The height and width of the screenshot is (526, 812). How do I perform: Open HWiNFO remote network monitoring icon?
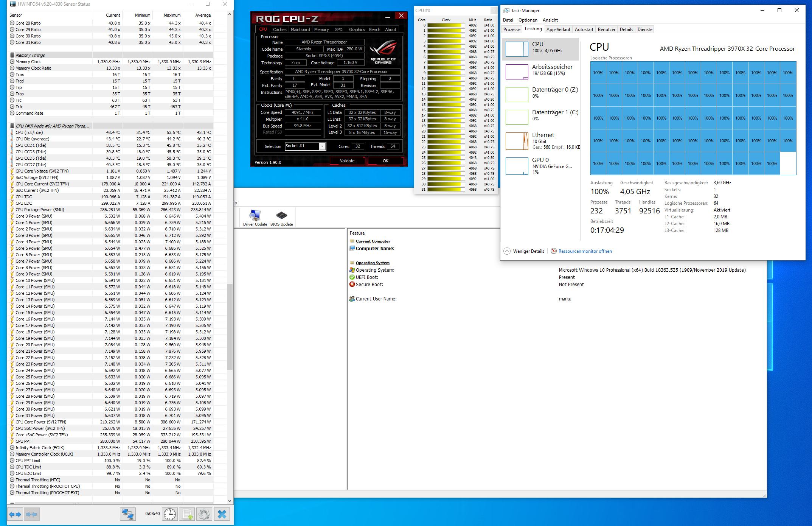pos(128,514)
